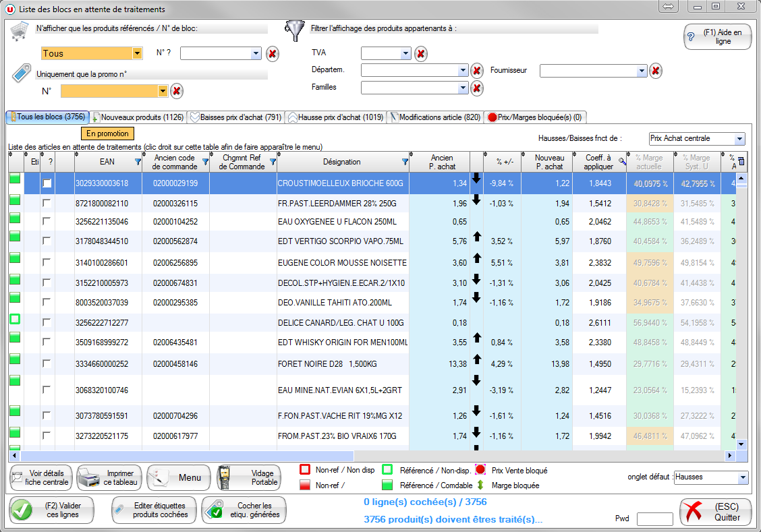Click the filter icon in EAN column header
Screen dimensions: 761x532
138,162
